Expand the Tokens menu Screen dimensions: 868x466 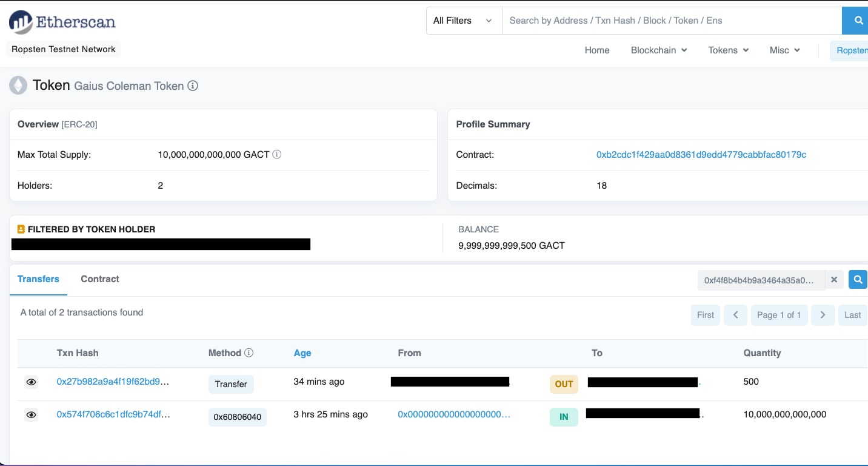point(728,50)
